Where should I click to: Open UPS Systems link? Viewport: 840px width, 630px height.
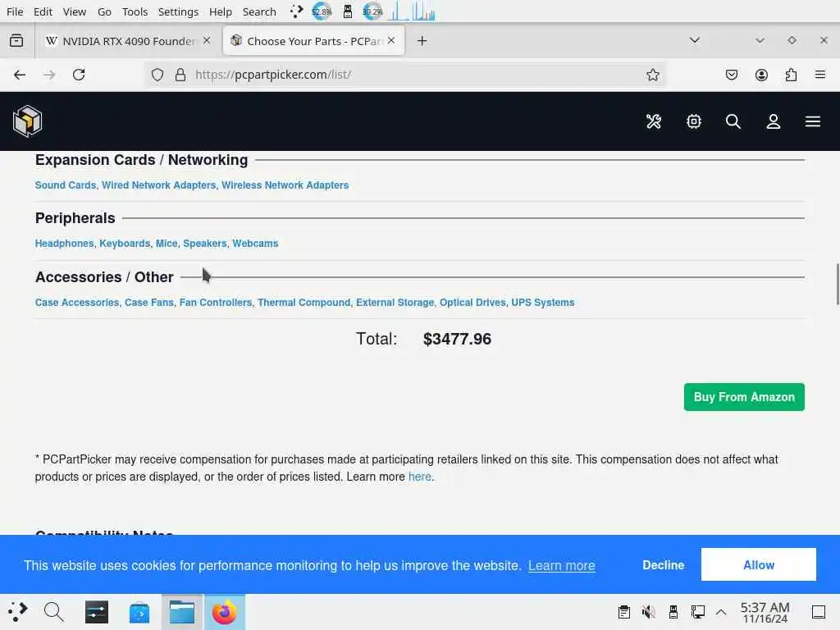pyautogui.click(x=543, y=303)
